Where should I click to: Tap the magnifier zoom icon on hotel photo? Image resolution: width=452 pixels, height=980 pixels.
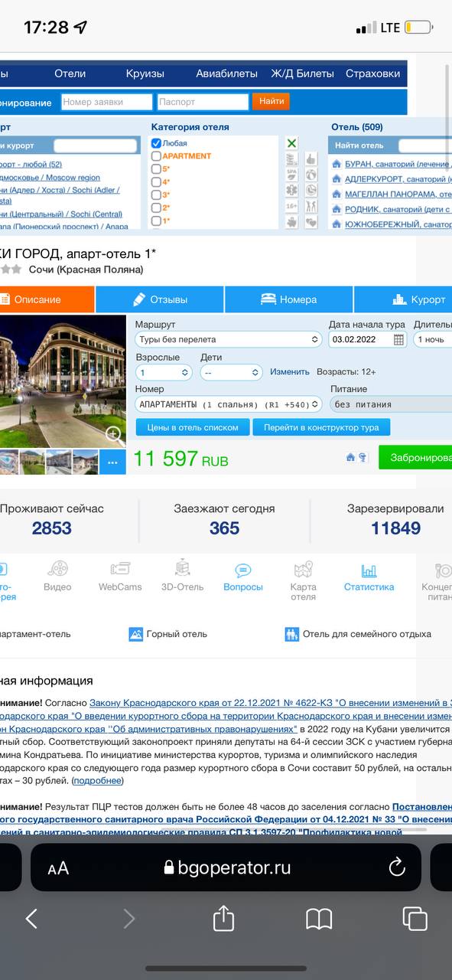click(x=115, y=436)
